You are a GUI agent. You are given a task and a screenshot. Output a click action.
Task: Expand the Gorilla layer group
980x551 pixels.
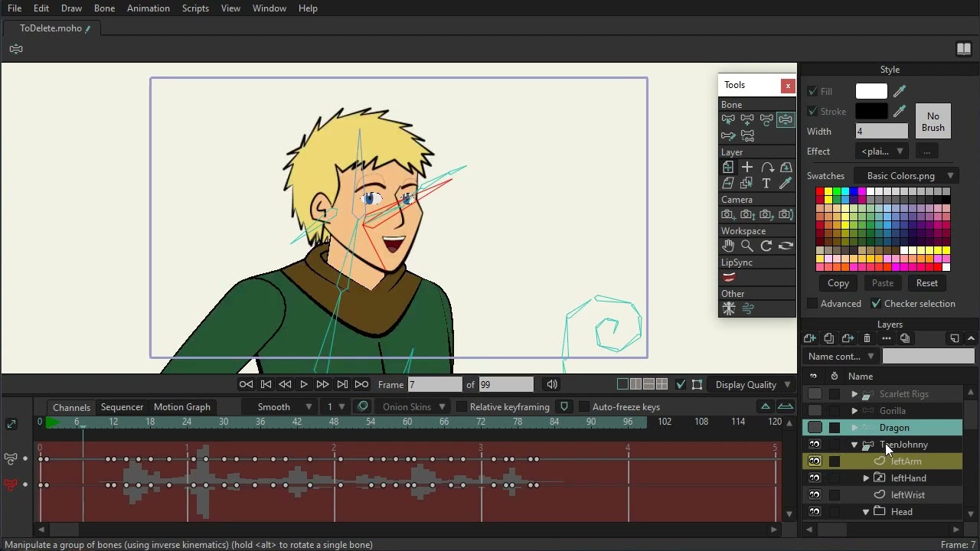tap(854, 411)
